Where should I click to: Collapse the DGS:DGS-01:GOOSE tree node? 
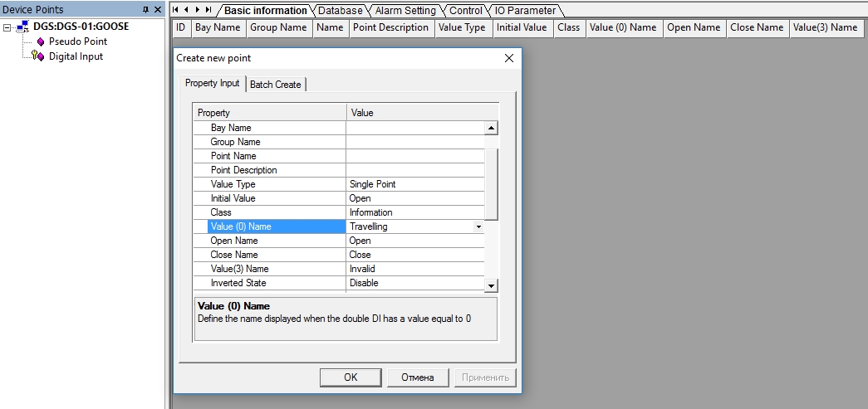[7, 27]
